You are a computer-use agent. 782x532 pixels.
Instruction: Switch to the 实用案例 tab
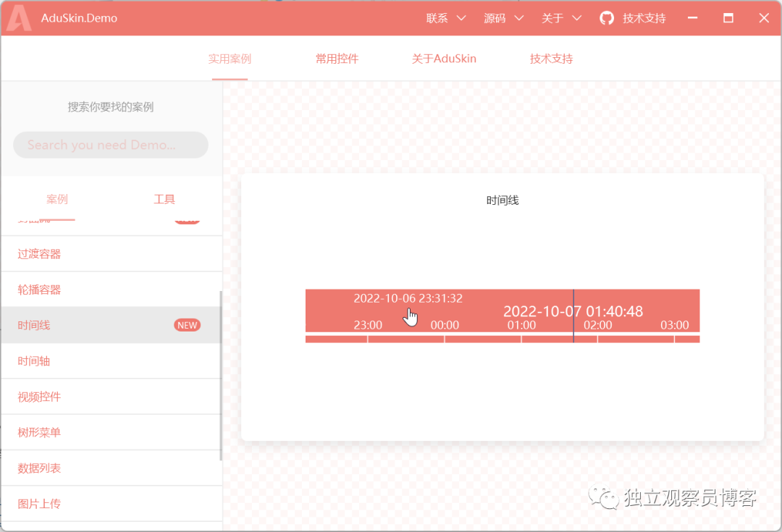click(230, 59)
